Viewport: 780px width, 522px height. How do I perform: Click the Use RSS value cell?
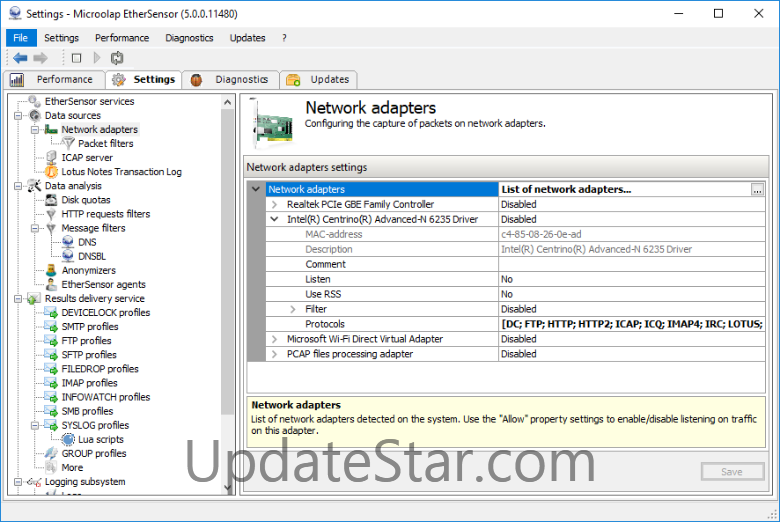coord(632,294)
